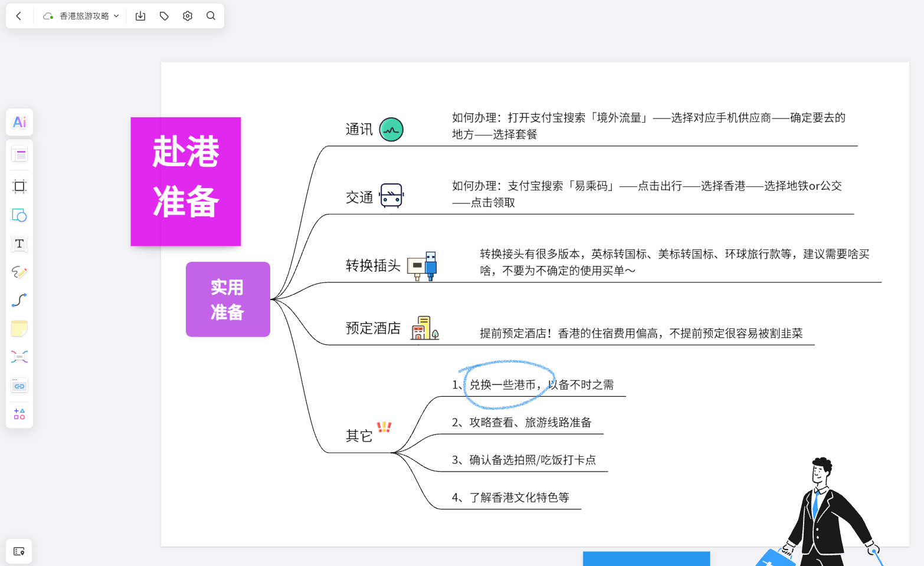Click the download/export icon
924x566 pixels.
(x=140, y=16)
